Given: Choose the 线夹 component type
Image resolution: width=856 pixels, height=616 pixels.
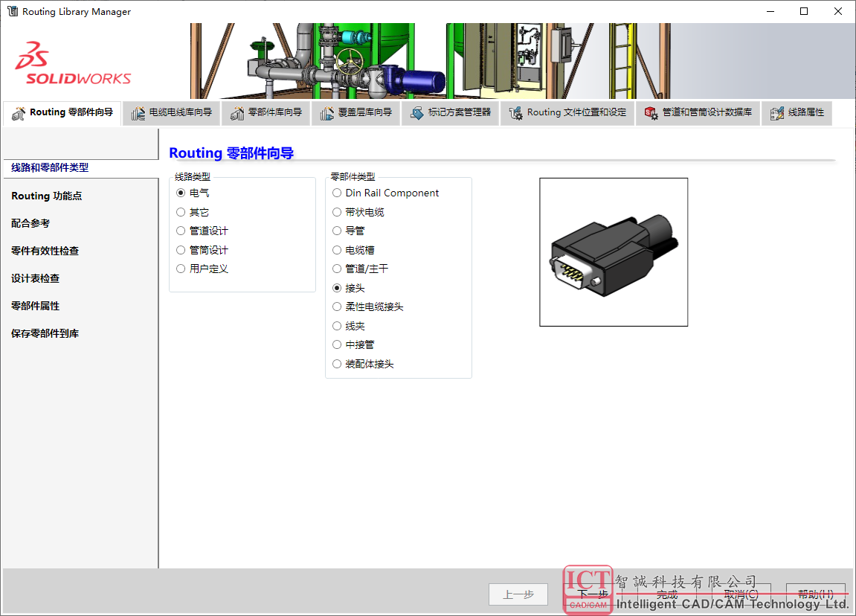Looking at the screenshot, I should 337,326.
